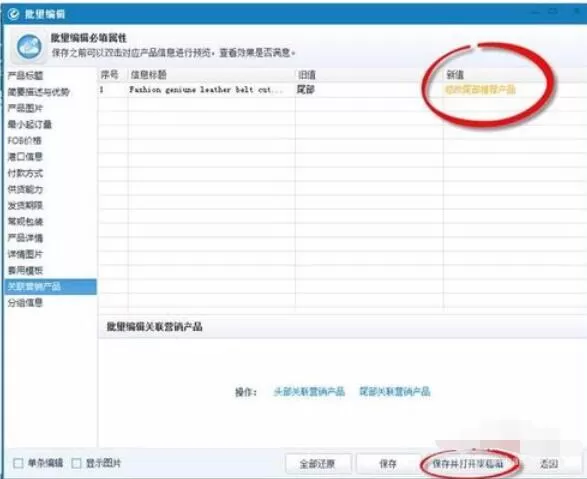Go to 产品图片 in the sidebar
The width and height of the screenshot is (587, 479).
coord(25,108)
